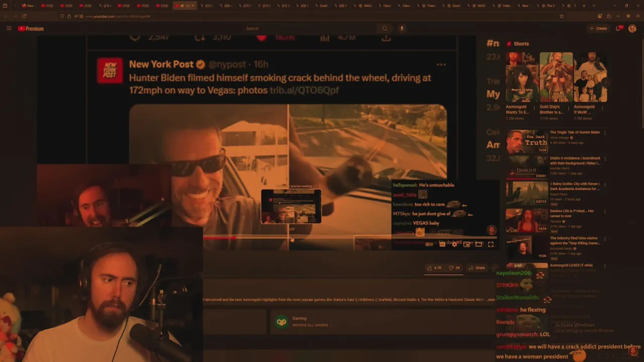Open the 'Asmongold LOSES IT while' video
This screenshot has height=362, width=644.
click(571, 265)
